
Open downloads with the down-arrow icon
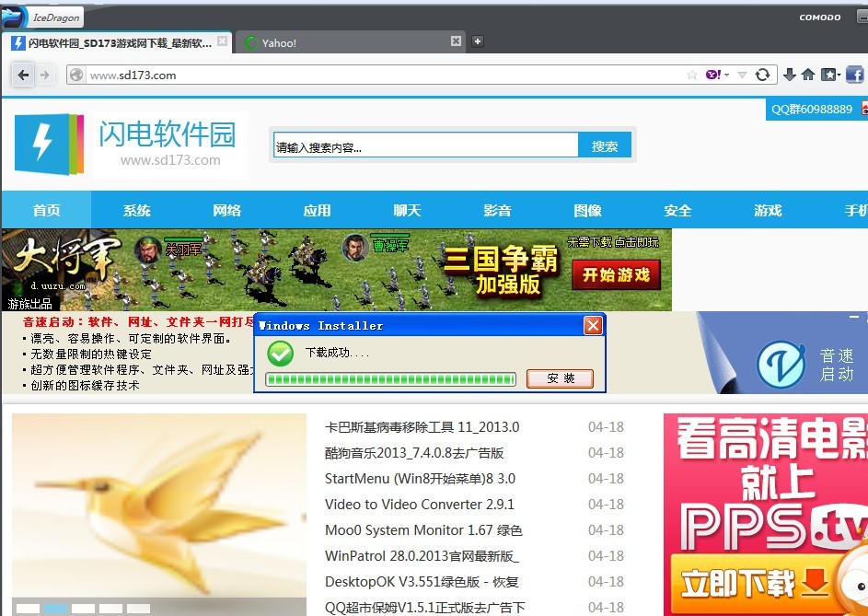[x=790, y=75]
